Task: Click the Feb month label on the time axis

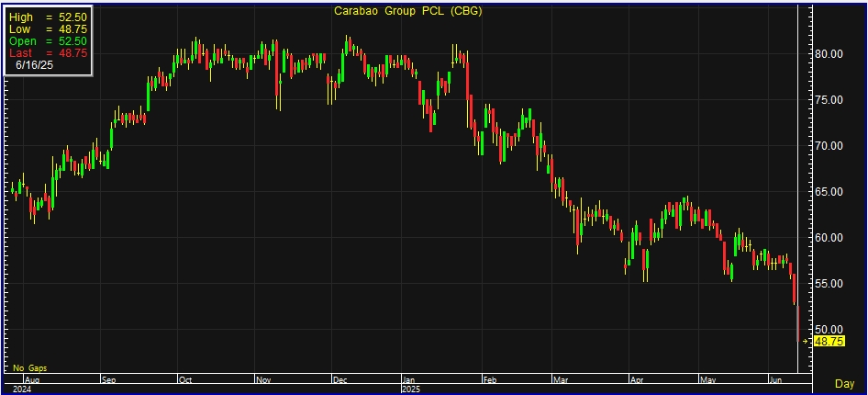Action: [x=491, y=380]
